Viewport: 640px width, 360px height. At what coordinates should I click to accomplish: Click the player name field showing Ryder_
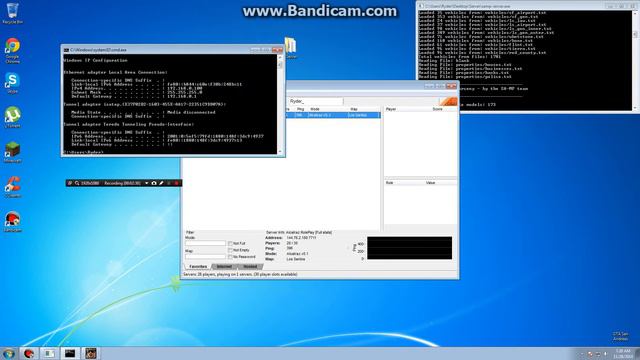click(x=316, y=101)
